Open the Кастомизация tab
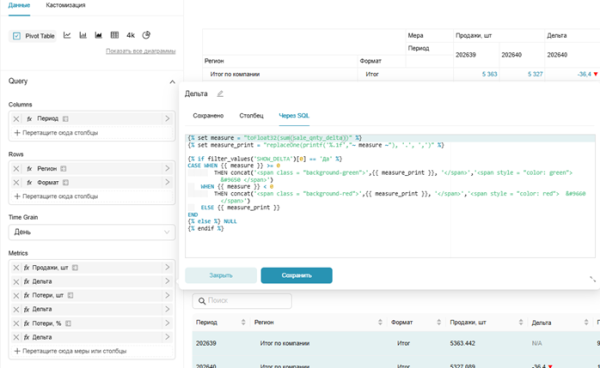 pos(65,5)
